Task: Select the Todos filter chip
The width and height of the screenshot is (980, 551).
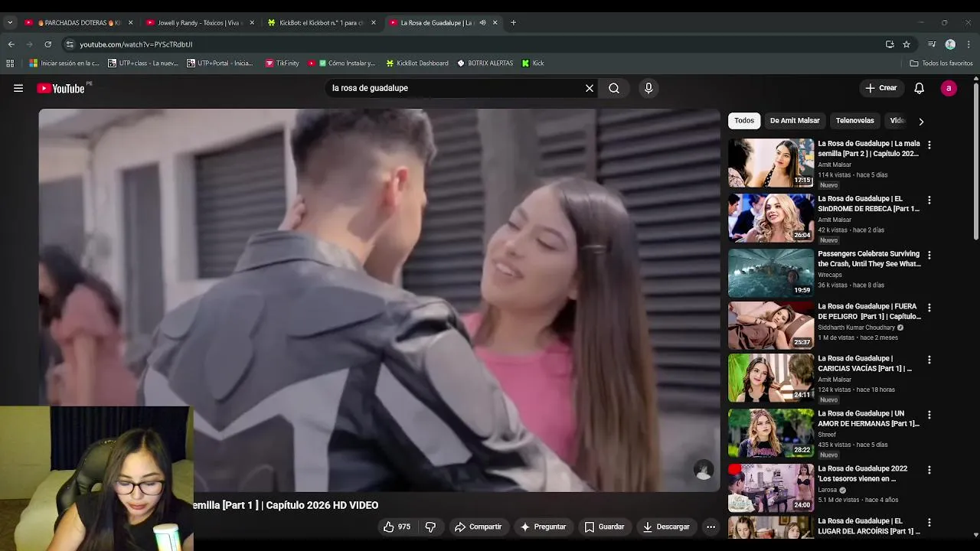Action: pos(744,121)
